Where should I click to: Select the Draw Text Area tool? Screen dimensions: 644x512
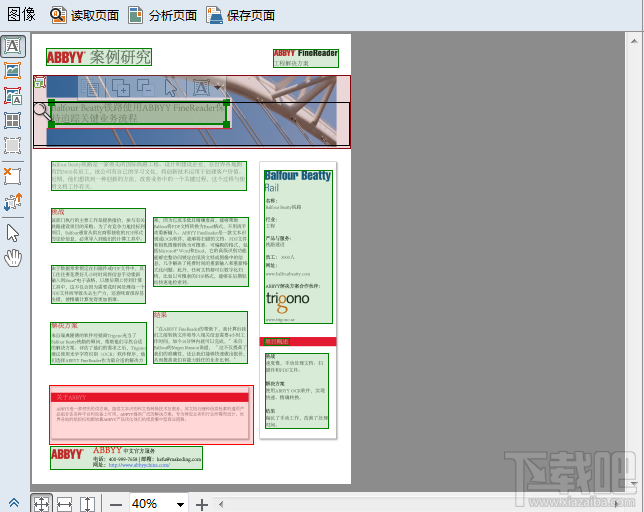[x=13, y=46]
